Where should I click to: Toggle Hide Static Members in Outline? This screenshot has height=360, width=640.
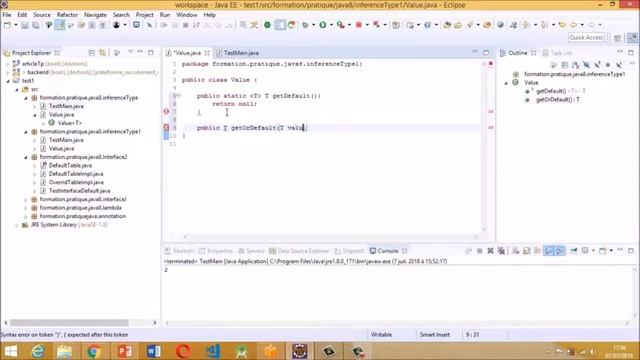597,64
